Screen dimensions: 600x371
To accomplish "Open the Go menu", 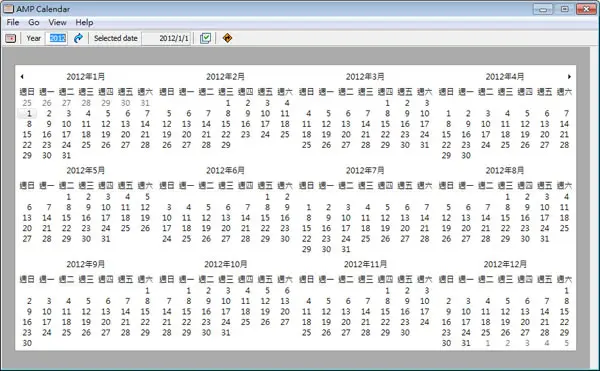I will [34, 23].
